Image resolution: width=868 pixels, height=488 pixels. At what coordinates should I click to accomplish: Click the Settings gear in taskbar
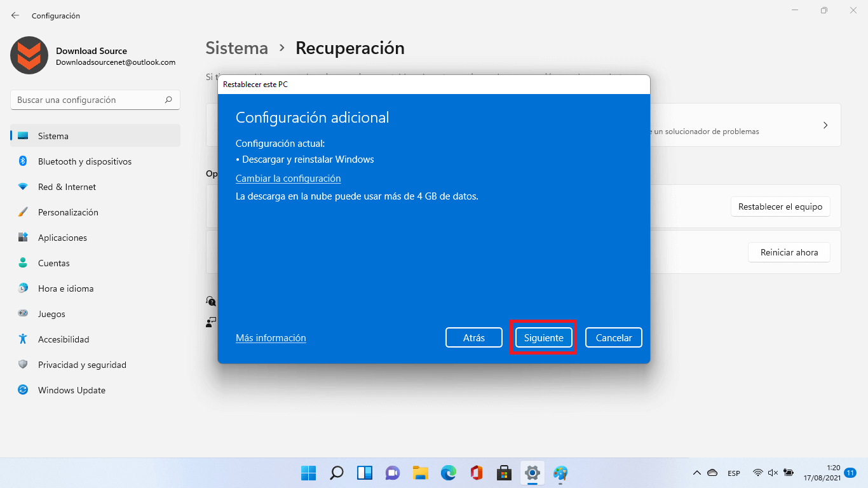(532, 473)
